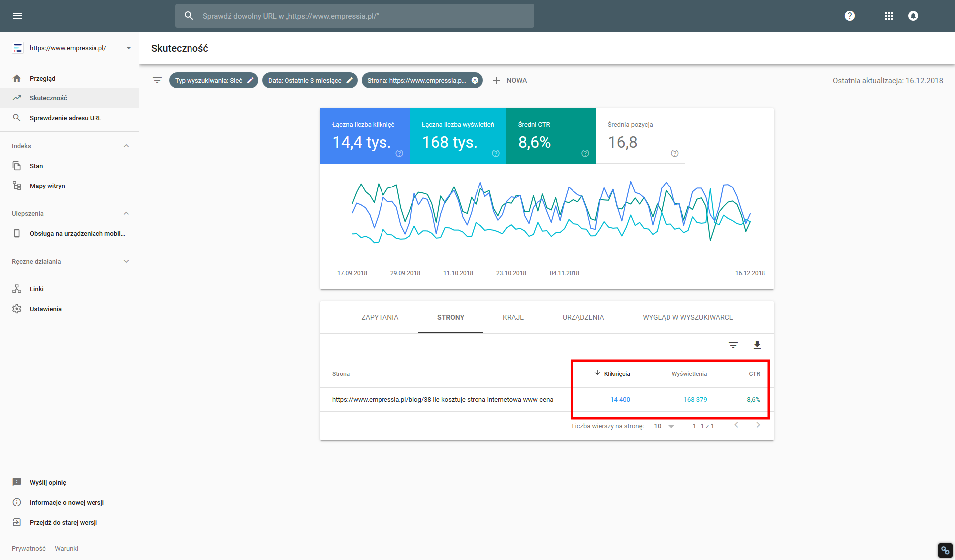The image size is (955, 560).
Task: Click Przejdź do starej wersji
Action: point(69,522)
